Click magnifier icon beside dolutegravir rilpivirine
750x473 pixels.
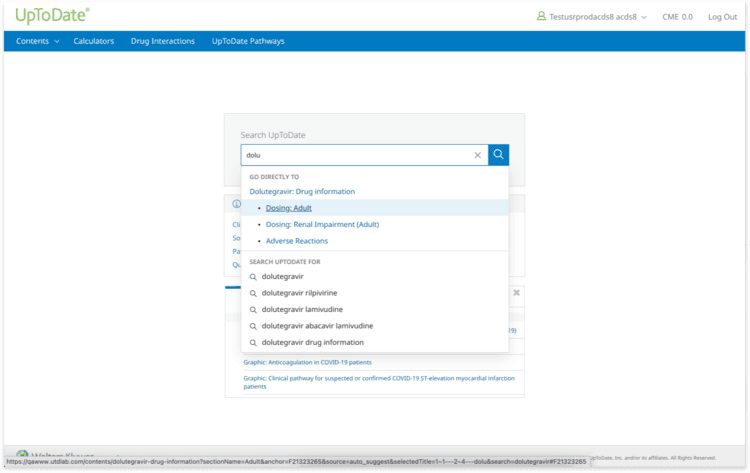tap(253, 293)
